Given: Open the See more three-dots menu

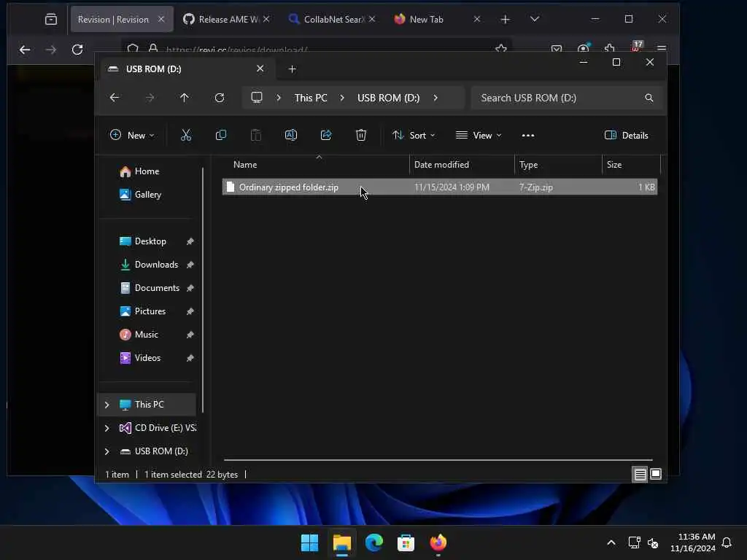Looking at the screenshot, I should (x=528, y=136).
